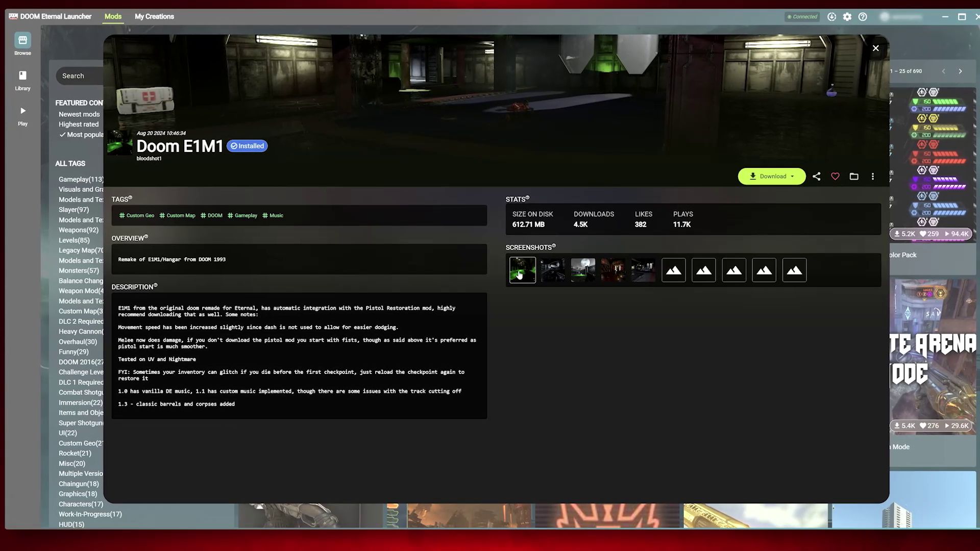Open the Library sidebar icon
980x551 pixels.
click(22, 80)
